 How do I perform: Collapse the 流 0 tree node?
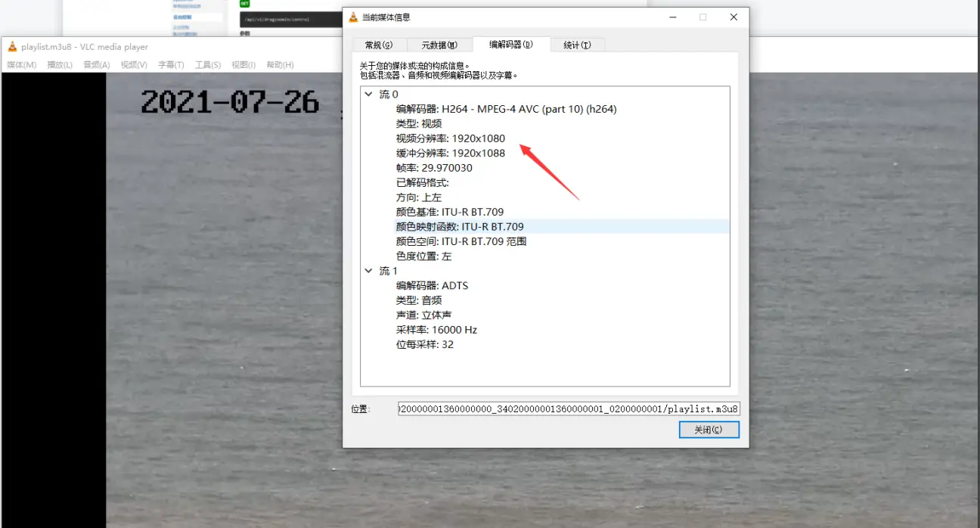click(x=368, y=95)
